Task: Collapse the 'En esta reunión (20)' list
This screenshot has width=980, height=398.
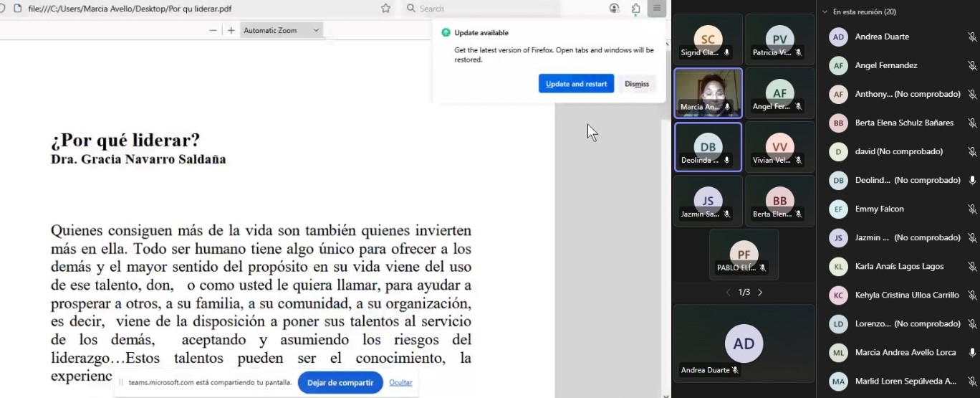Action: tap(825, 12)
